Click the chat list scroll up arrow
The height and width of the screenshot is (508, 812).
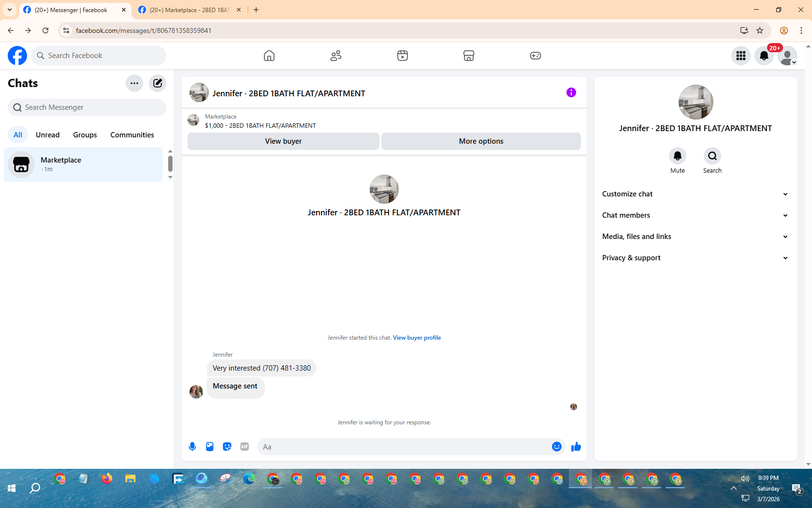coord(170,151)
